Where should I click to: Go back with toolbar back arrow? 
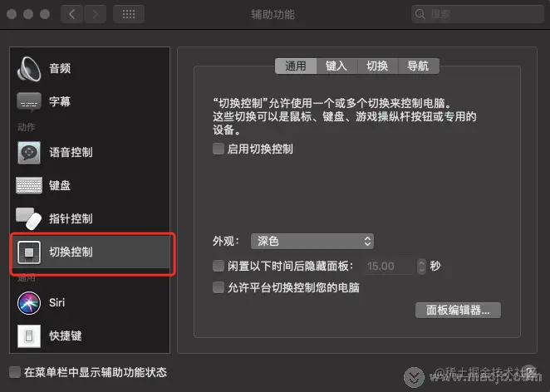[x=72, y=14]
